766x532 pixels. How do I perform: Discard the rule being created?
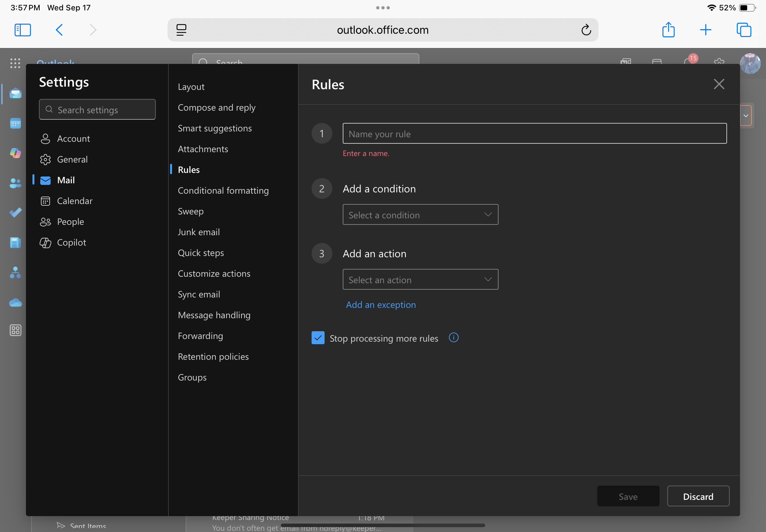698,496
